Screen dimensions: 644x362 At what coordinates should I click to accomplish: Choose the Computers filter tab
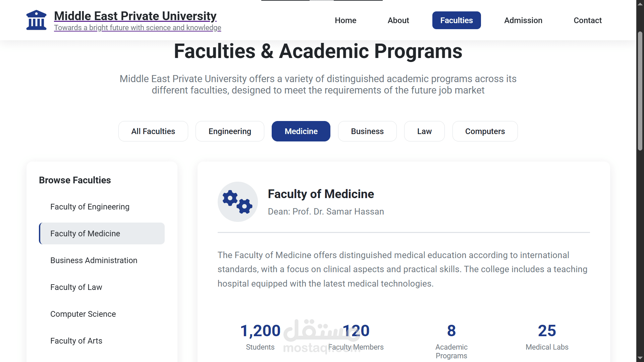[485, 131]
